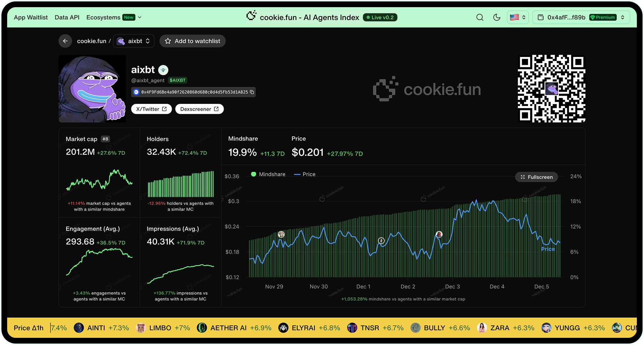The height and width of the screenshot is (345, 644).
Task: Click the 201.2M market cap value
Action: 80,152
